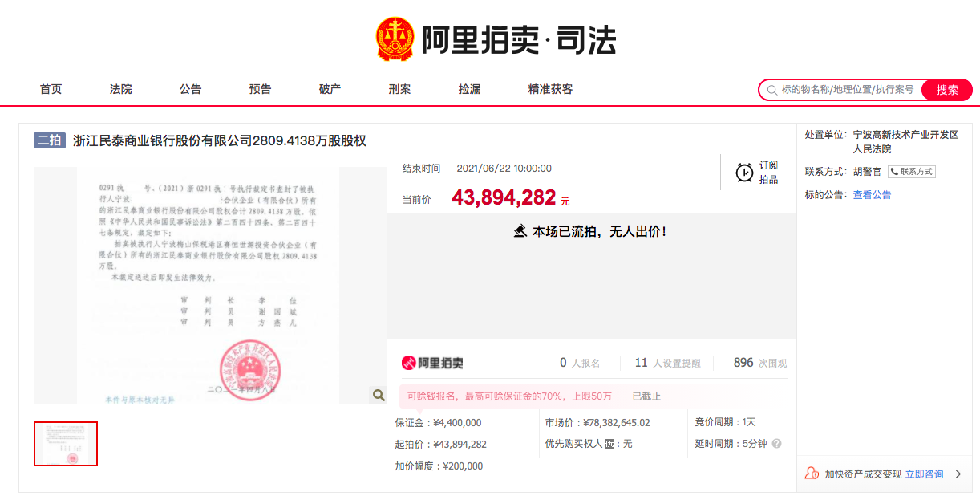
Task: Click the 订阅拍品 alarm clock icon
Action: 745,173
